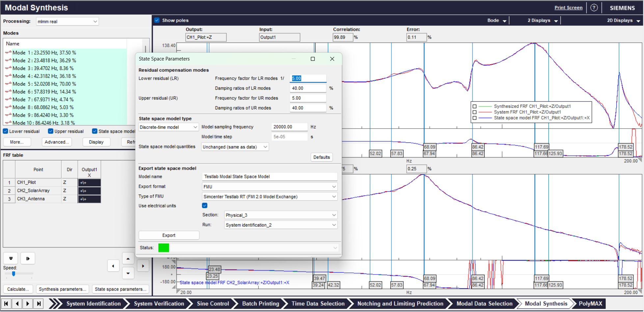Open the Processing mlmm real dropdown
The height and width of the screenshot is (312, 644).
pyautogui.click(x=67, y=21)
